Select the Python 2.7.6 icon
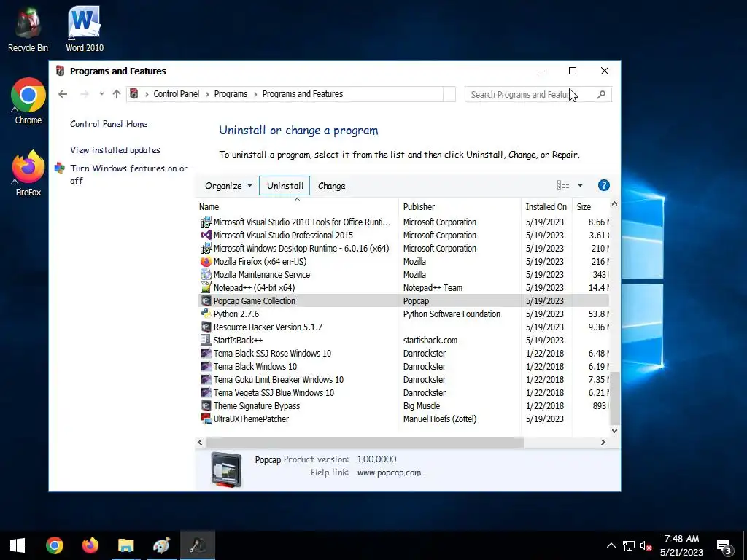 206,314
